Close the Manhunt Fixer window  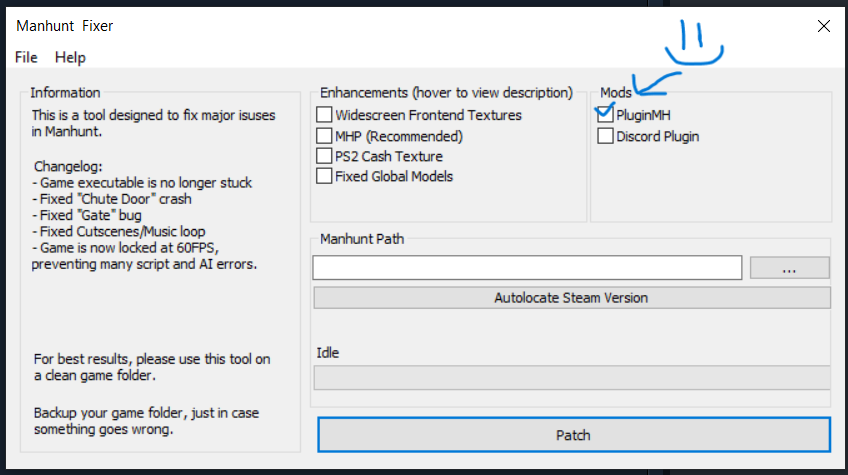click(824, 26)
